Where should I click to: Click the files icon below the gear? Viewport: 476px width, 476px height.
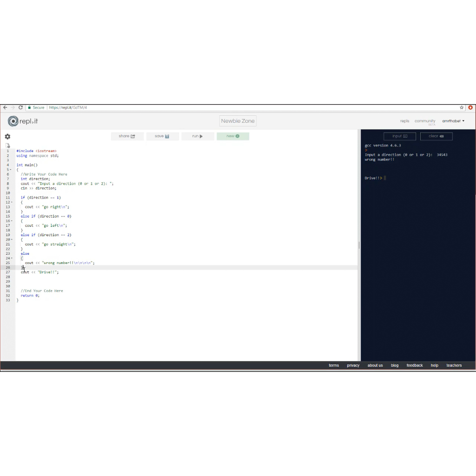click(x=7, y=145)
